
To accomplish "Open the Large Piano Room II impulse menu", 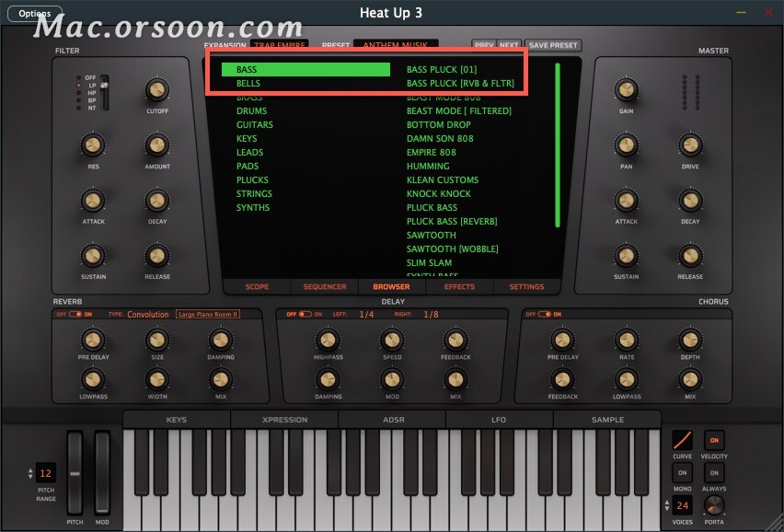I will 207,314.
